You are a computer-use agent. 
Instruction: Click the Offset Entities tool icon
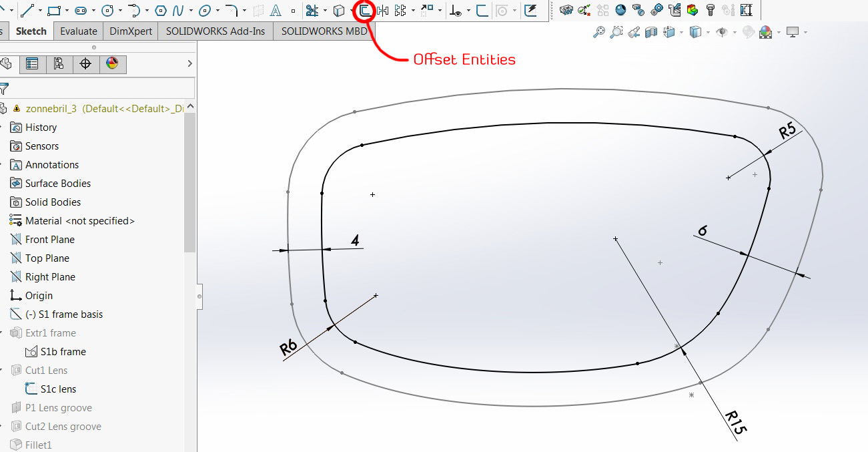click(365, 10)
